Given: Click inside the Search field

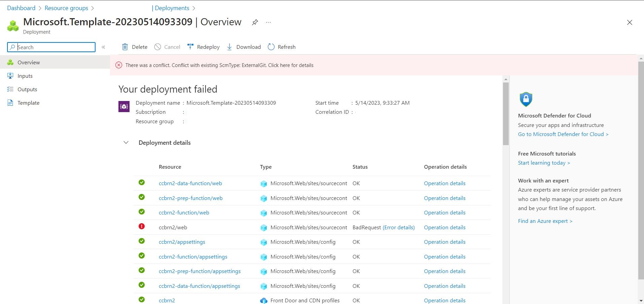Looking at the screenshot, I should pos(50,47).
